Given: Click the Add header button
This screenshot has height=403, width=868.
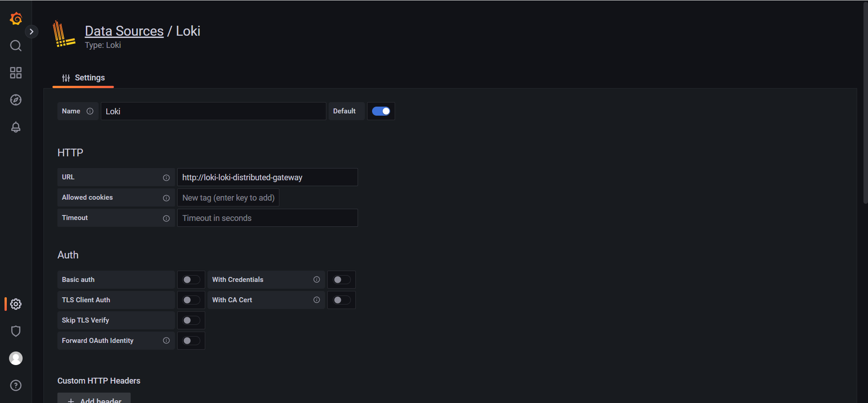Looking at the screenshot, I should (94, 399).
